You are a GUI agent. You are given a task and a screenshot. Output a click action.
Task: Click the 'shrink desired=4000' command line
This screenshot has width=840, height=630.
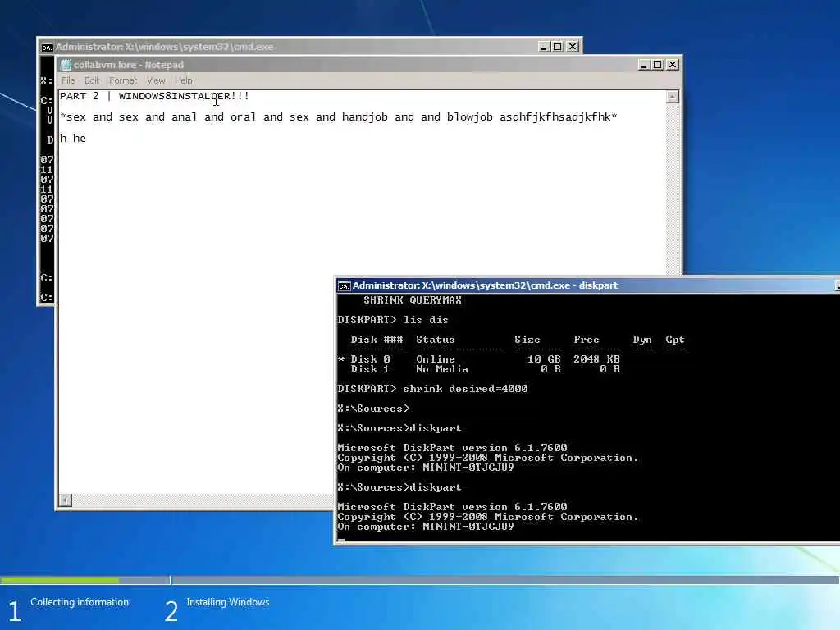click(432, 388)
